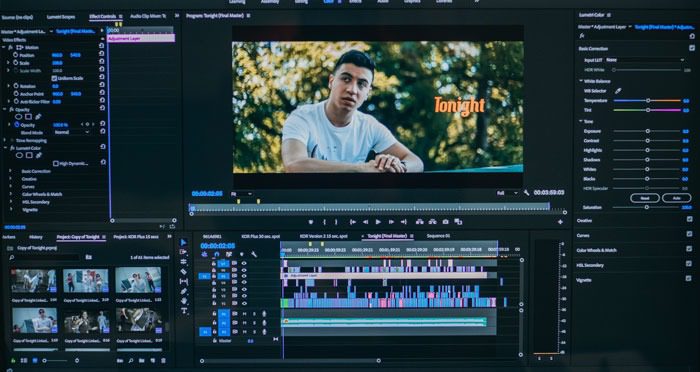Open the Input LUT dropdown
The image size is (700, 372).
pyautogui.click(x=645, y=60)
